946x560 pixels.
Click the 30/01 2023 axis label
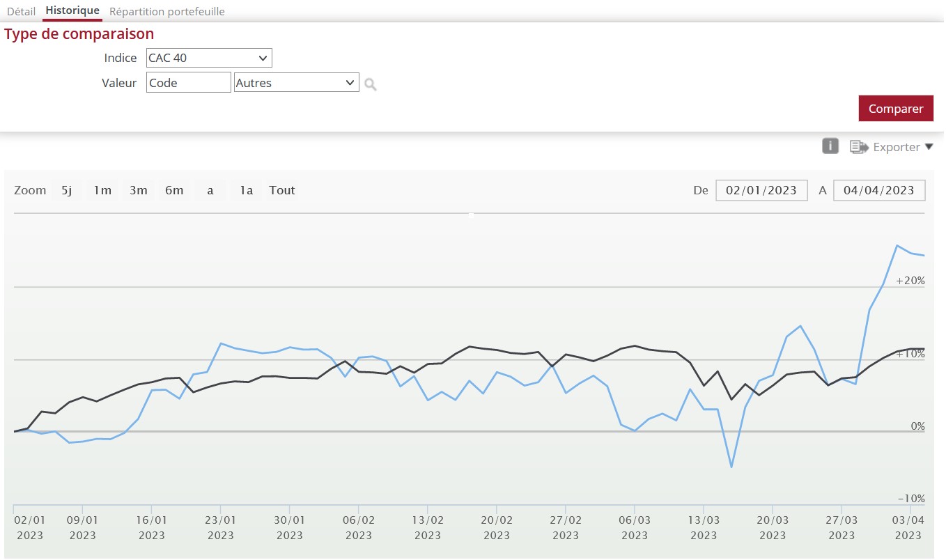point(290,527)
